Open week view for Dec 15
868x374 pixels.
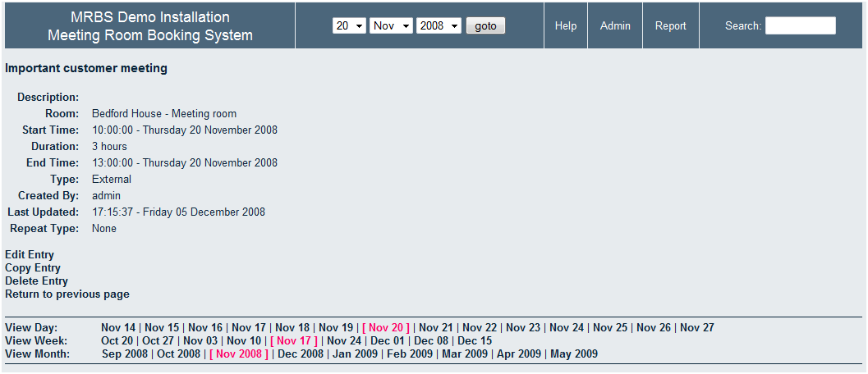(475, 341)
